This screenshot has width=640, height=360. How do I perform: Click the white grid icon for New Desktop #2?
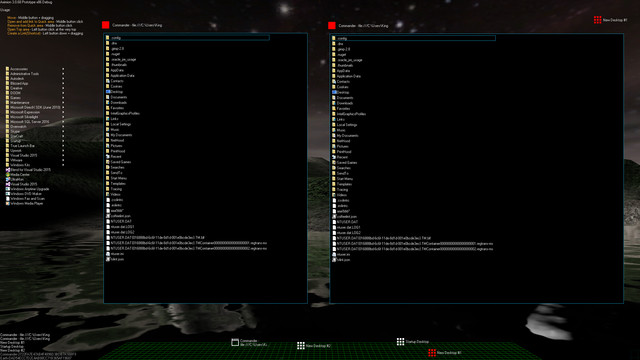pyautogui.click(x=301, y=346)
